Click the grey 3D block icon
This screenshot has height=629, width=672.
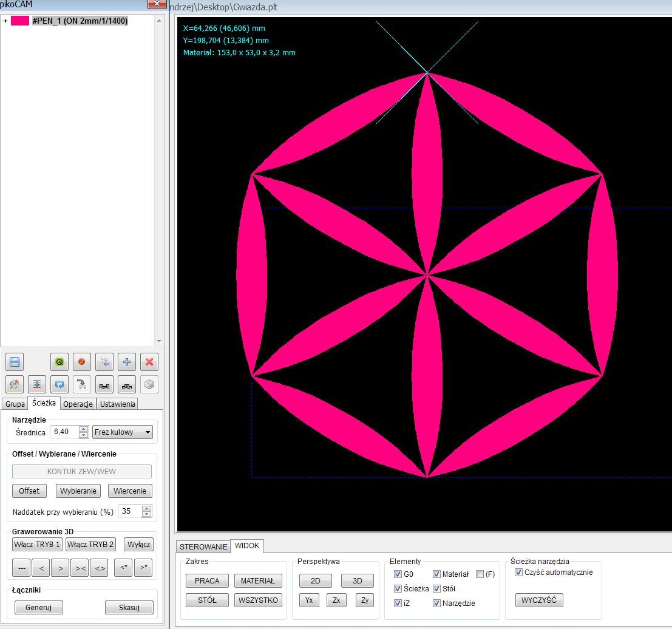click(149, 384)
